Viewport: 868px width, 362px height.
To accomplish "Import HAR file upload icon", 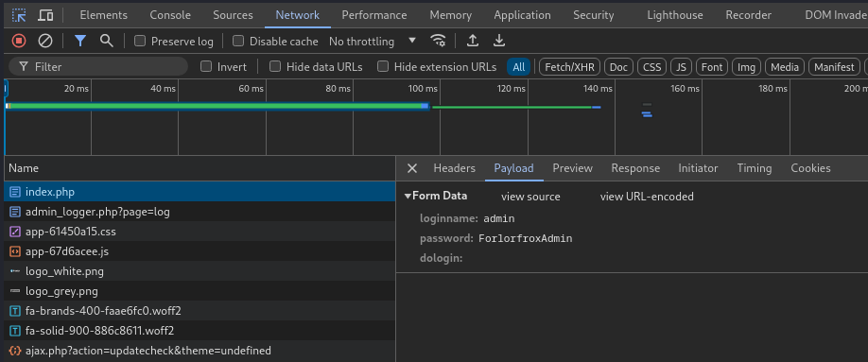I will (x=472, y=41).
